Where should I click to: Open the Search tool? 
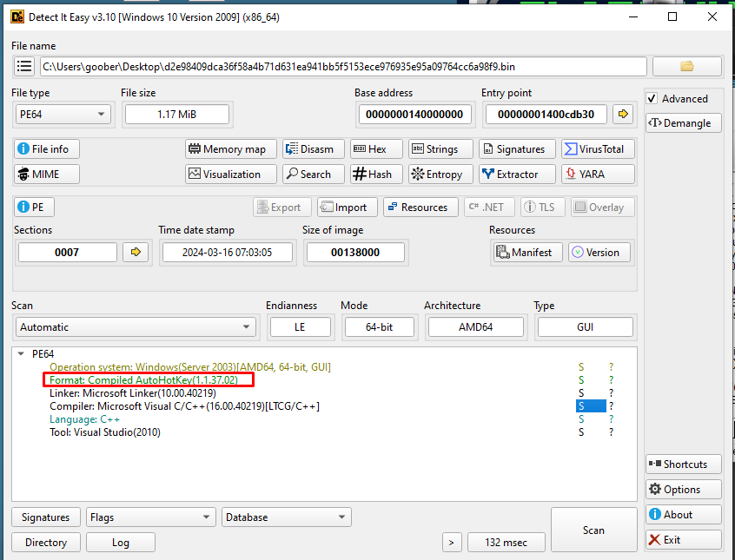click(x=313, y=175)
